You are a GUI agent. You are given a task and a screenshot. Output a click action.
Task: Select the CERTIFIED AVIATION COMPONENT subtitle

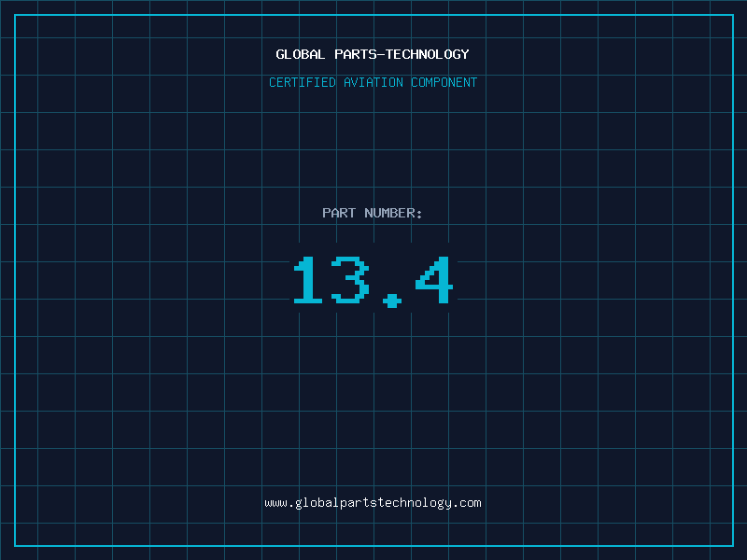point(373,83)
